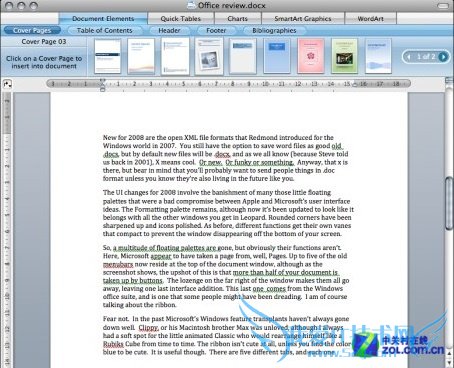Click the underlined word "appear" in the third paragraph
Image resolution: width=454 pixels, height=368 pixels.
point(161,256)
